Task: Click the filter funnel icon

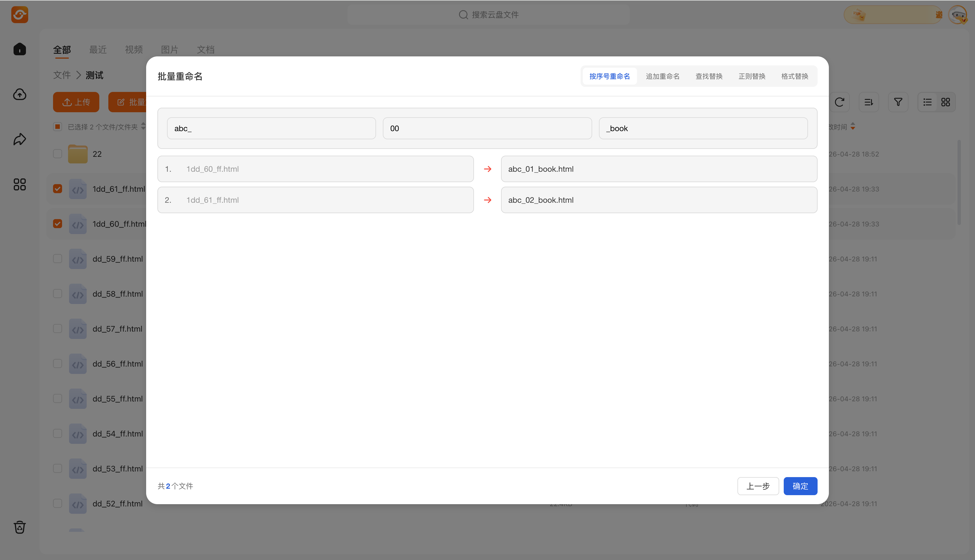Action: click(898, 102)
